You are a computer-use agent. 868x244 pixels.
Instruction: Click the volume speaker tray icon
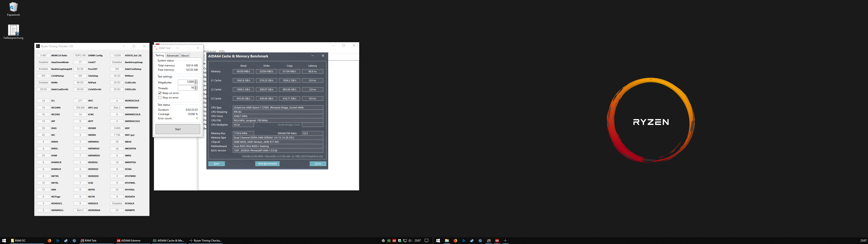(410, 241)
